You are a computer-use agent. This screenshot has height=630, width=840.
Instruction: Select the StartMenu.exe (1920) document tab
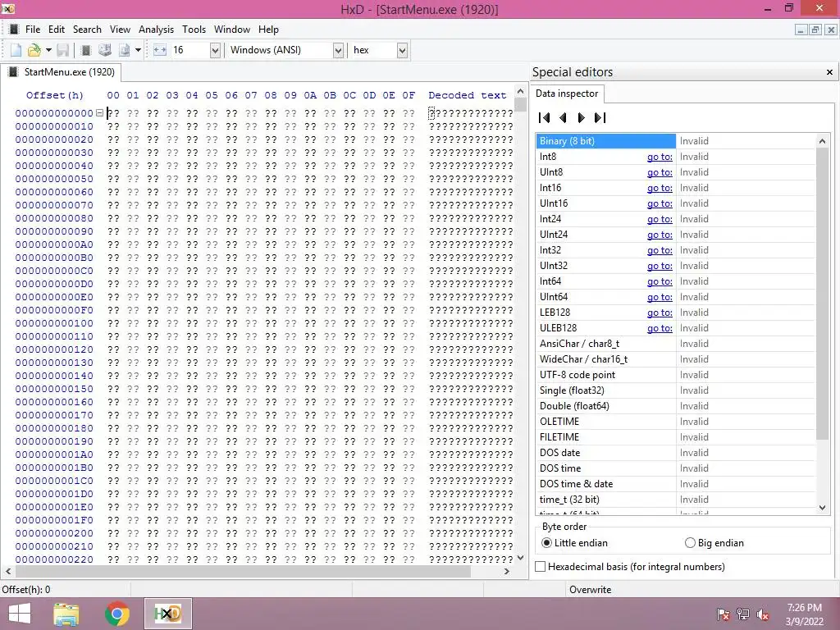61,72
